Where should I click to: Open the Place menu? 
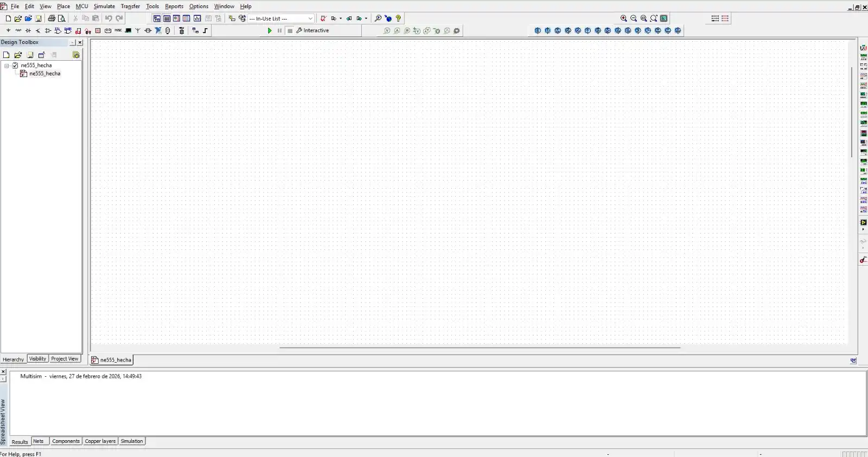pos(63,7)
